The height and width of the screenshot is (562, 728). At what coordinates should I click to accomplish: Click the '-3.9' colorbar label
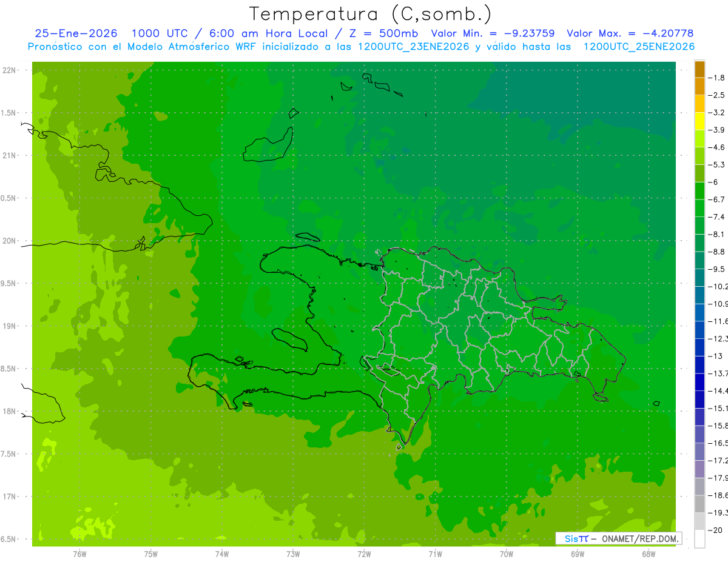716,130
